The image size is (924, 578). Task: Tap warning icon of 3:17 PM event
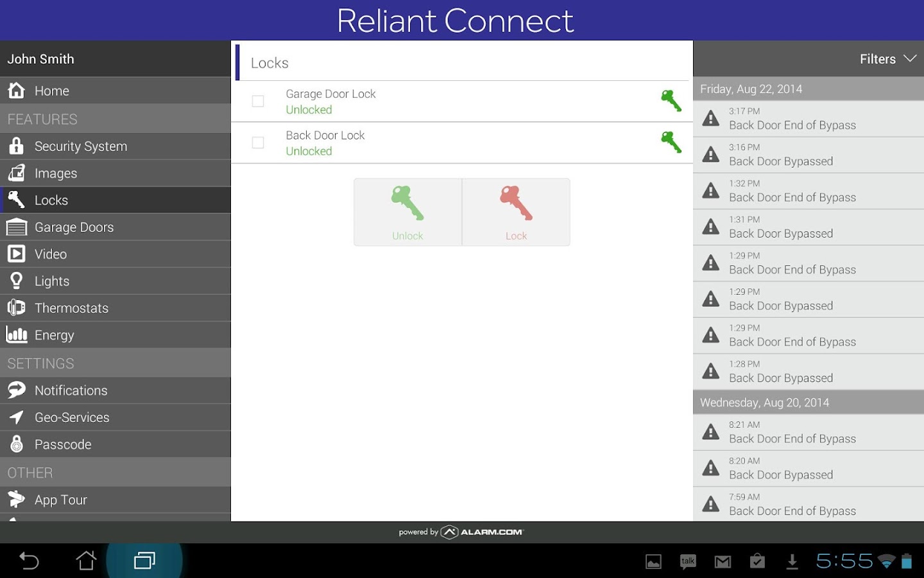click(x=711, y=118)
